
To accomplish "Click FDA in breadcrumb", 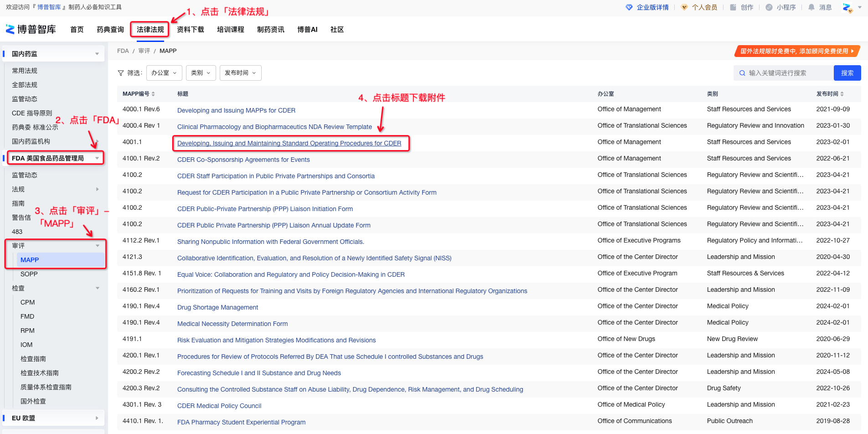I will pos(123,51).
